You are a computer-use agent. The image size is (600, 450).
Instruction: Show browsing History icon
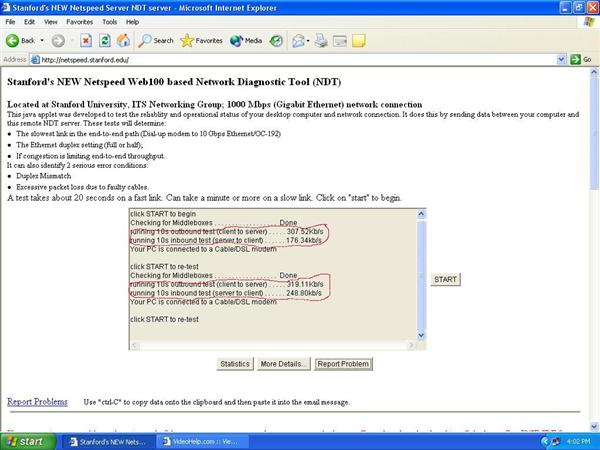276,41
